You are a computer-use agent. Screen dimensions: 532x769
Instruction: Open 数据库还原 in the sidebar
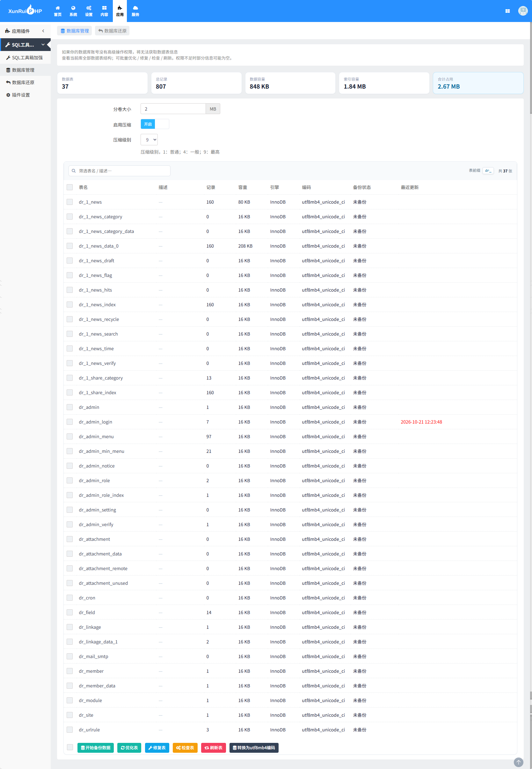(25, 82)
